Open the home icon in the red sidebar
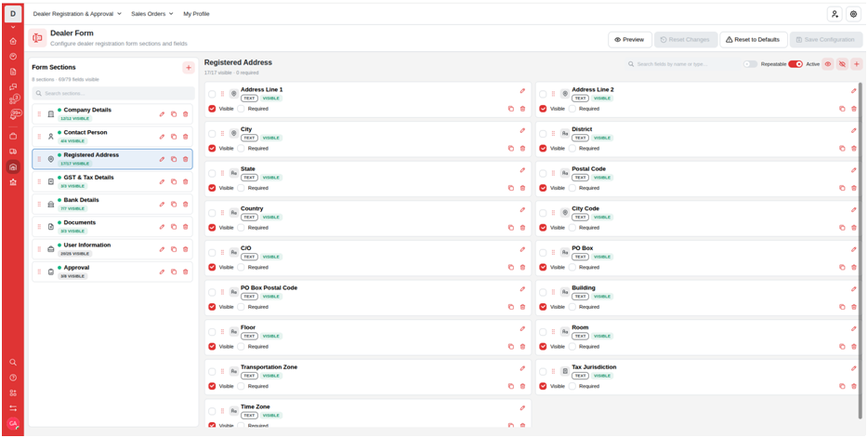Screen dimensions: 868x438 point(13,41)
